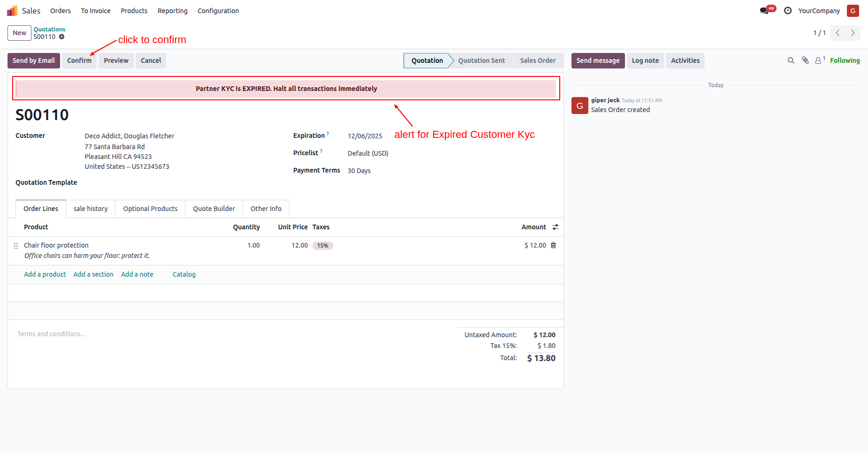Click the Quotation Template field
The image size is (868, 453).
[x=46, y=182]
